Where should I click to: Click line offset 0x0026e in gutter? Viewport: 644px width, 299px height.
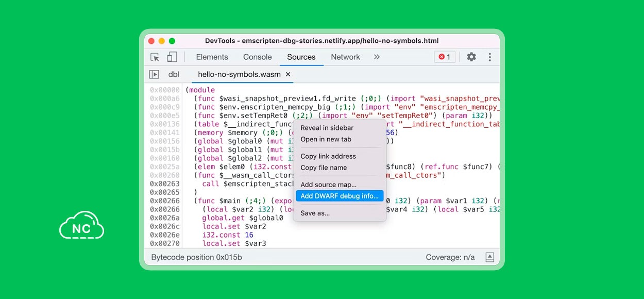click(x=165, y=235)
